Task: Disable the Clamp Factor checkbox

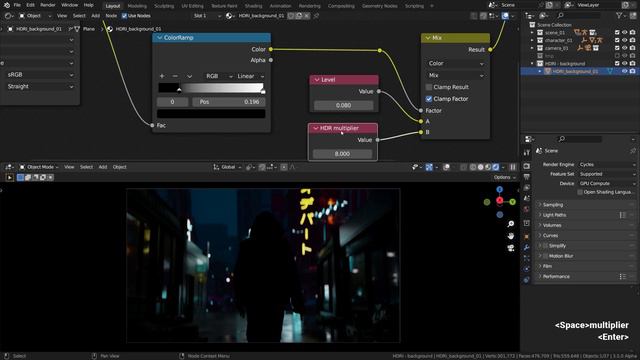Action: point(429,99)
